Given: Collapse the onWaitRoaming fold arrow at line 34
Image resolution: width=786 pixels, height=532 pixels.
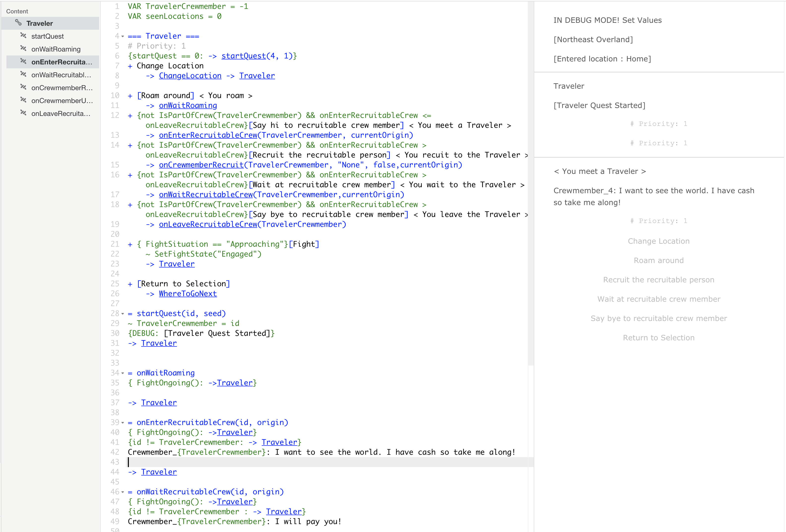Looking at the screenshot, I should pyautogui.click(x=123, y=373).
